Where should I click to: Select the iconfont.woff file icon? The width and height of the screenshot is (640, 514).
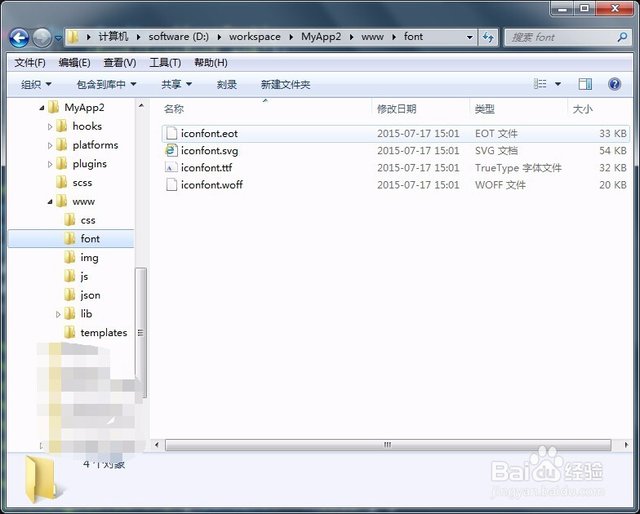pos(171,185)
